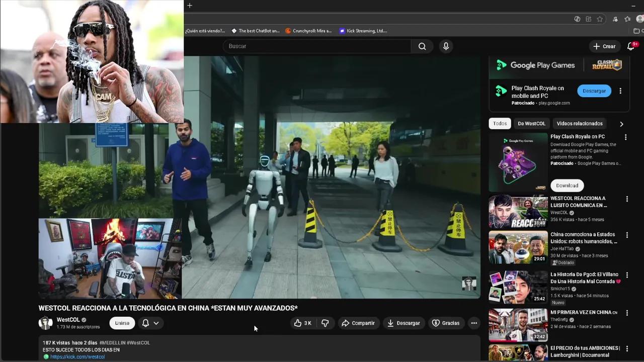Select the De WestCOL filter chip
The image size is (644, 362).
click(x=531, y=124)
